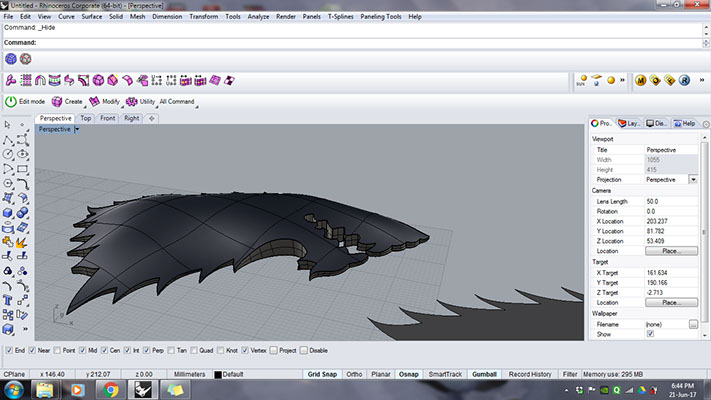Click the Sun settings icon
711x400 pixels.
(581, 81)
